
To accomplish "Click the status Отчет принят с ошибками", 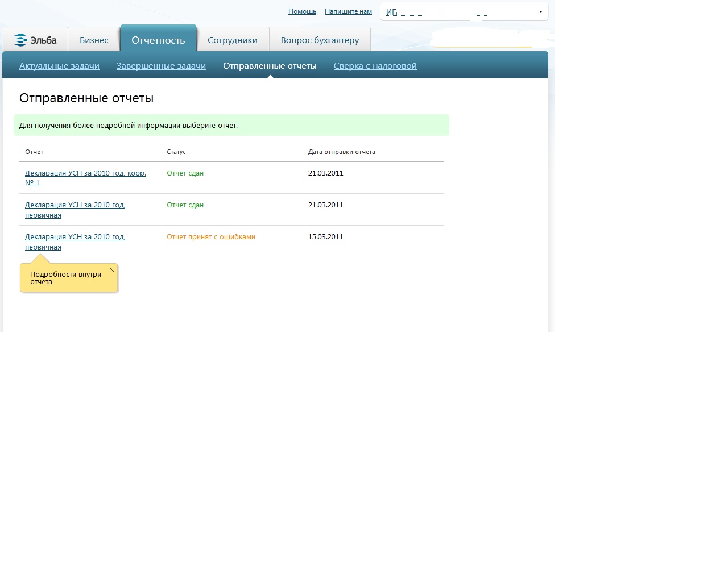I will 210,237.
